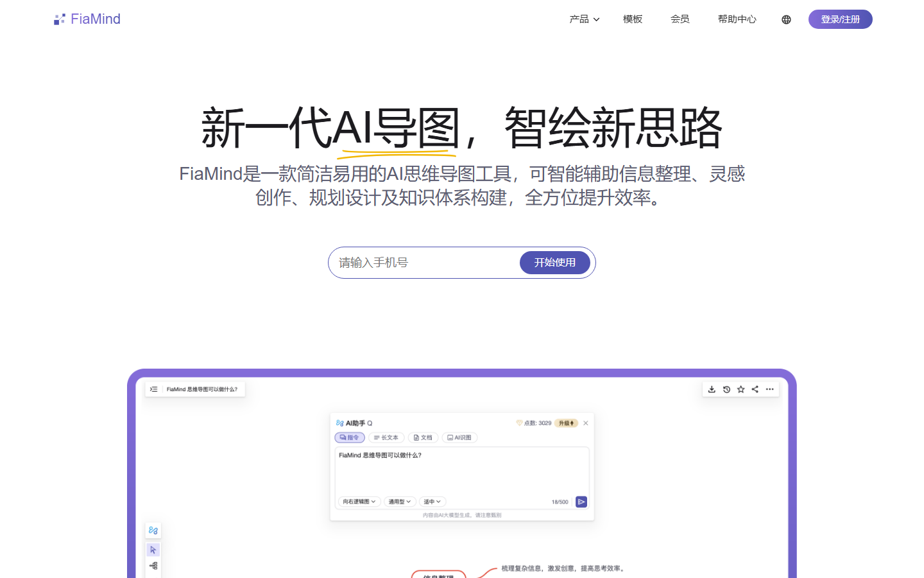The width and height of the screenshot is (924, 578).
Task: Open the history icon in preview toolbar
Action: coord(726,389)
